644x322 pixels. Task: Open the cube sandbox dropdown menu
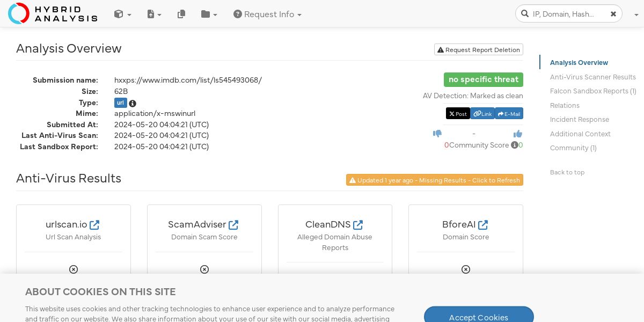[x=123, y=14]
